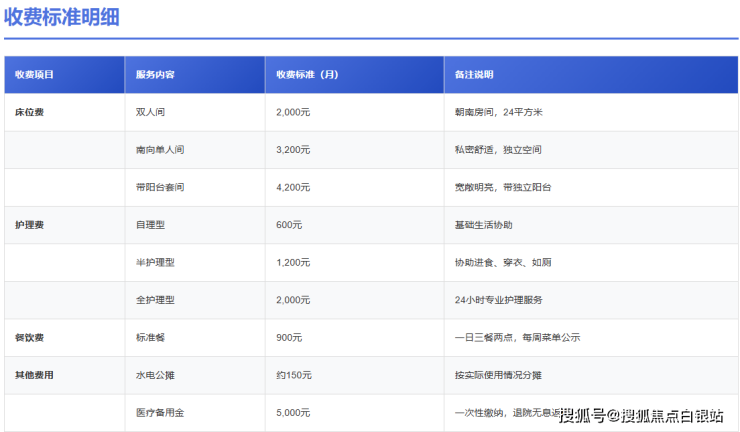Image resolution: width=740 pixels, height=432 pixels.
Task: Click the 约150元 price cell
Action: [294, 375]
